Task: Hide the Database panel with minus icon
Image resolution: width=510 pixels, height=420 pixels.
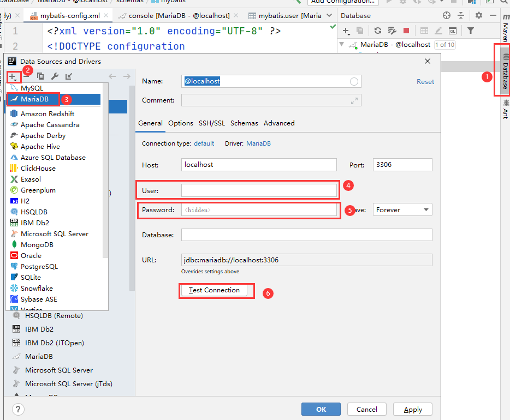Action: pos(493,15)
